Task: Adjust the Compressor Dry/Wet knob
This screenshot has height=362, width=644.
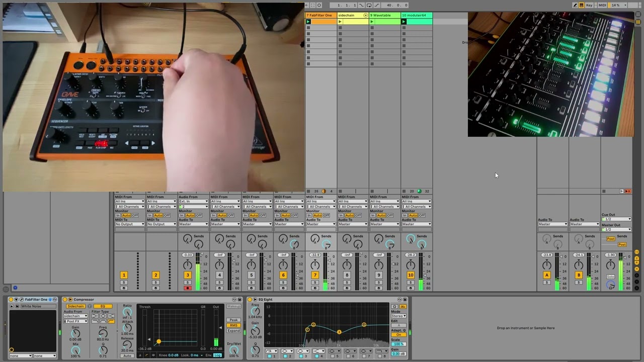Action: 234,350
